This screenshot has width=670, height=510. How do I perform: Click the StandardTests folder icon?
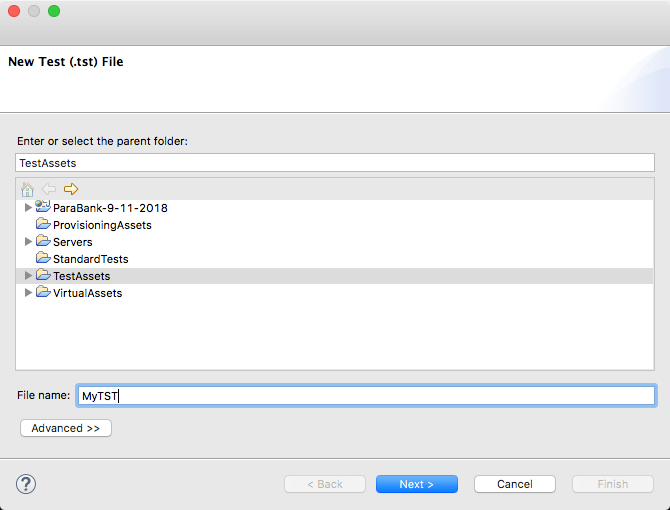click(x=43, y=258)
